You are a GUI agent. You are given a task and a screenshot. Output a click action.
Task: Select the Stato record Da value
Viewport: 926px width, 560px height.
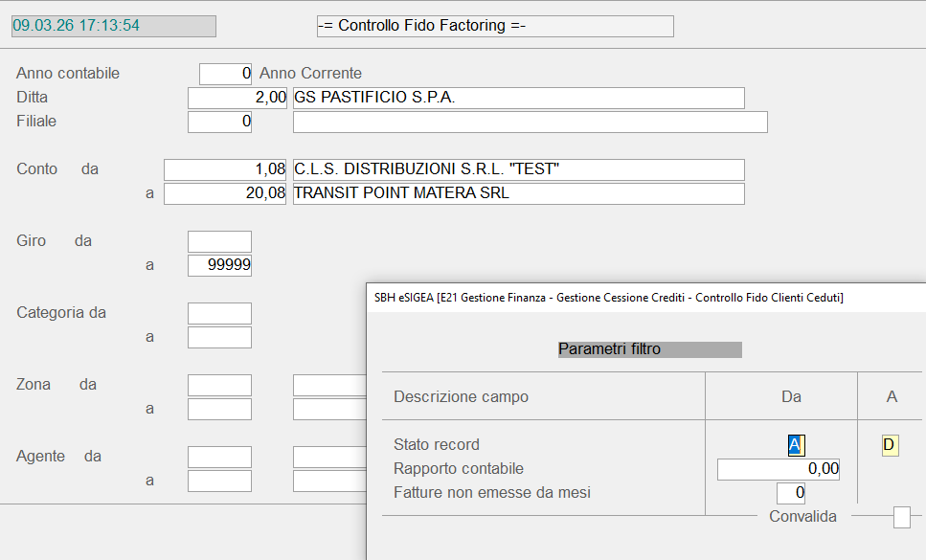pos(796,445)
